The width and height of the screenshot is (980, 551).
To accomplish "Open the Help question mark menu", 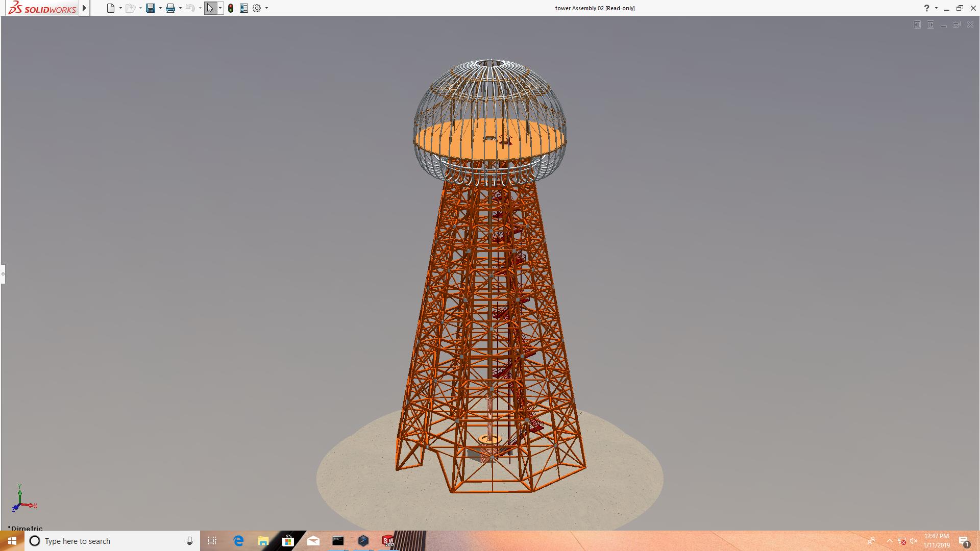I will point(926,8).
